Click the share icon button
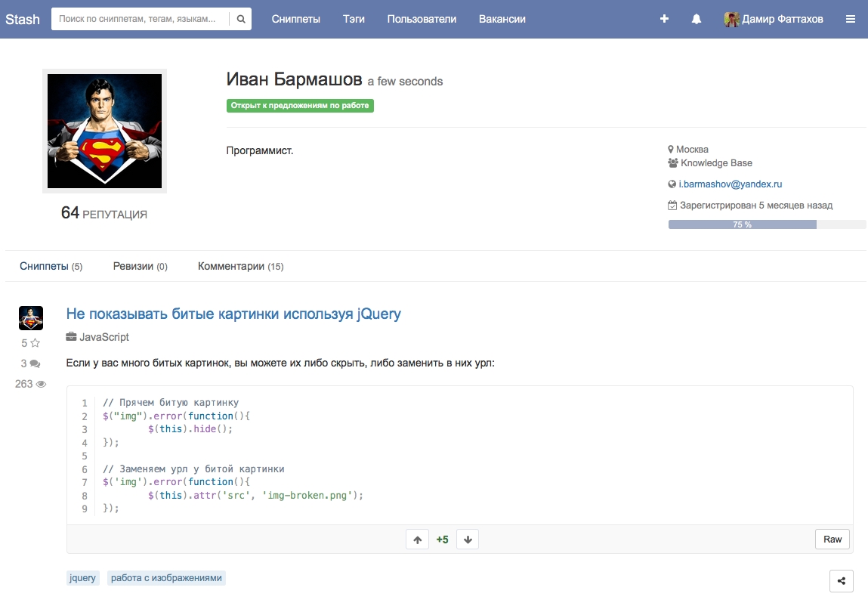The image size is (868, 603). click(x=842, y=581)
